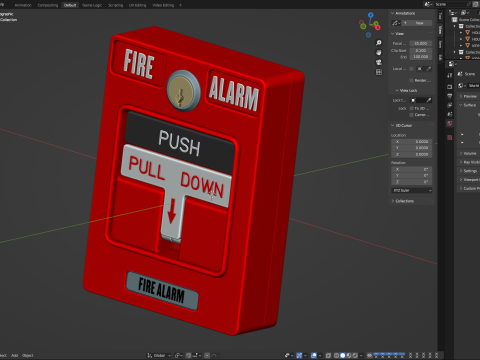Image resolution: width=480 pixels, height=360 pixels.
Task: Open the Scripting workspace tab
Action: [115, 5]
